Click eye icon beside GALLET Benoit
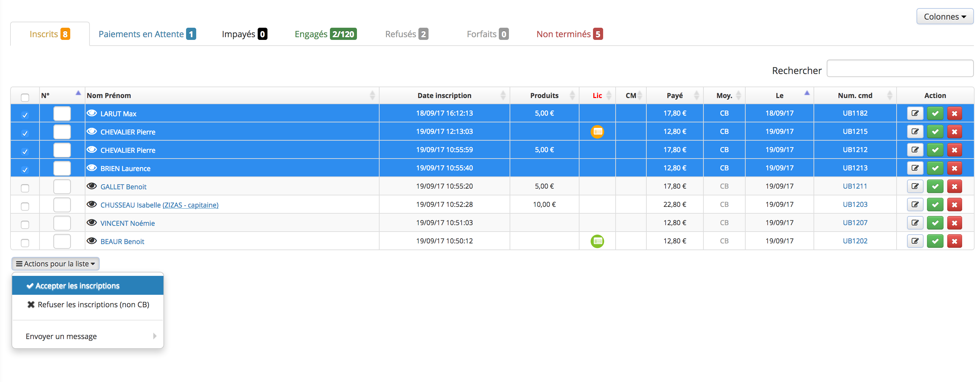 tap(92, 186)
